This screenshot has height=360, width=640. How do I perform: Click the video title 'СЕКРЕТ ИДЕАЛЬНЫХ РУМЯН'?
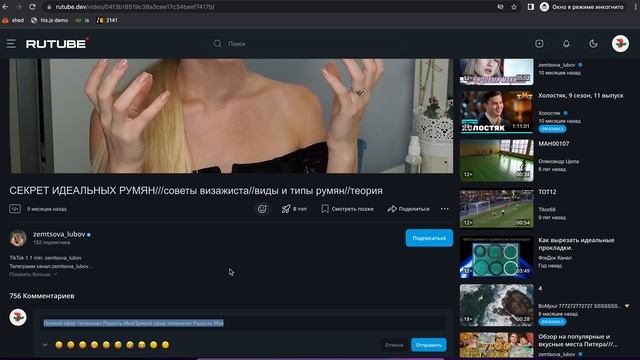tap(196, 191)
